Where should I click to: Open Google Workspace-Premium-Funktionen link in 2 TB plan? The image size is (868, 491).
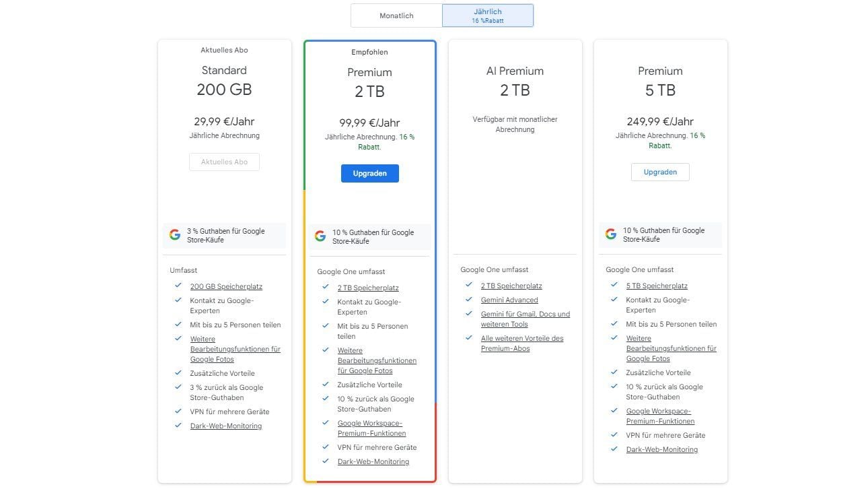point(371,428)
